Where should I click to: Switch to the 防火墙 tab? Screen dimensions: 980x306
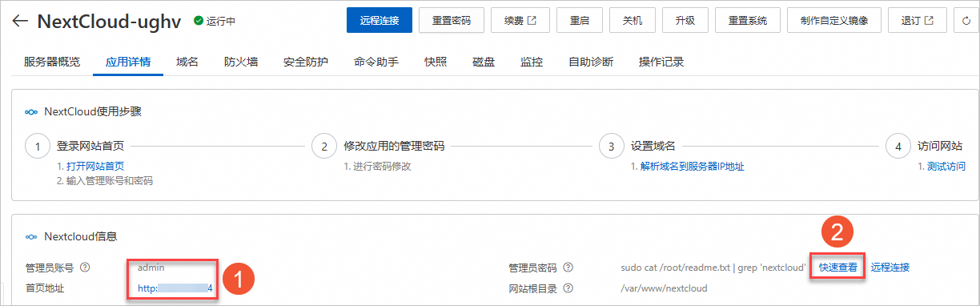241,62
